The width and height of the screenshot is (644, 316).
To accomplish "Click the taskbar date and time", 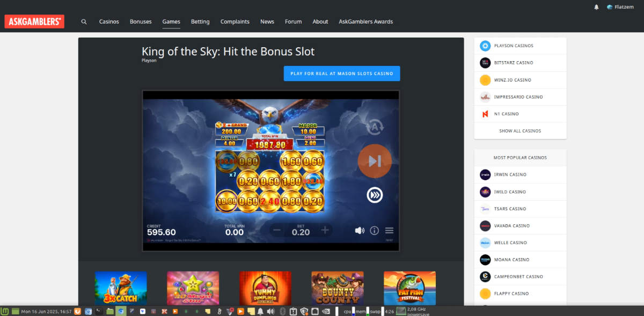I will [x=47, y=311].
